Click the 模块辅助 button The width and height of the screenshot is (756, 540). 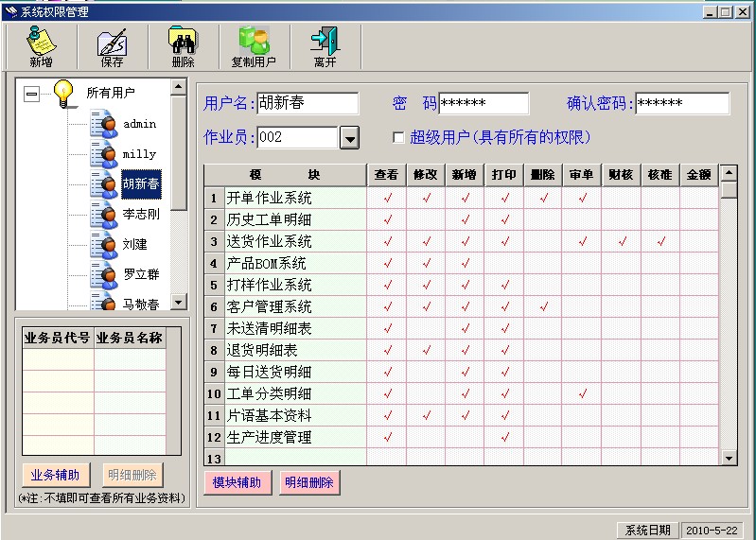coord(237,482)
